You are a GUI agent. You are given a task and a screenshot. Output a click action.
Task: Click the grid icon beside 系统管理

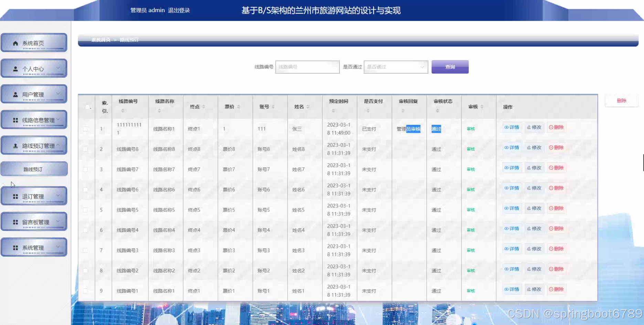[15, 248]
